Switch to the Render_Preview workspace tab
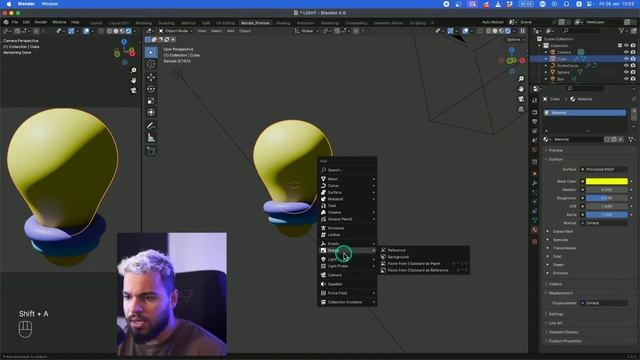The height and width of the screenshot is (360, 640). coord(256,23)
